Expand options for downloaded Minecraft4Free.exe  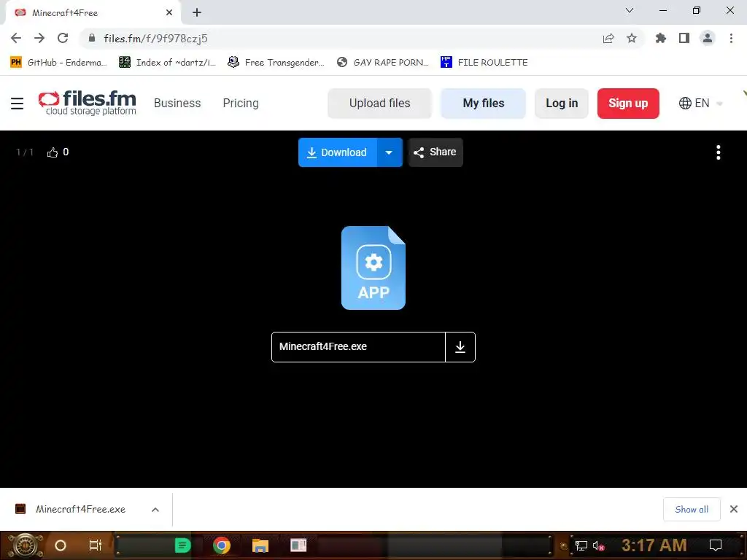tap(155, 510)
